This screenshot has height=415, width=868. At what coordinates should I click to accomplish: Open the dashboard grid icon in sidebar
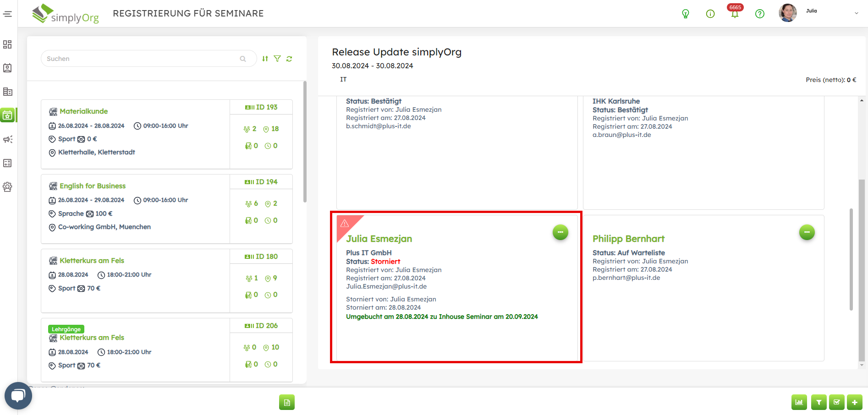coord(8,44)
